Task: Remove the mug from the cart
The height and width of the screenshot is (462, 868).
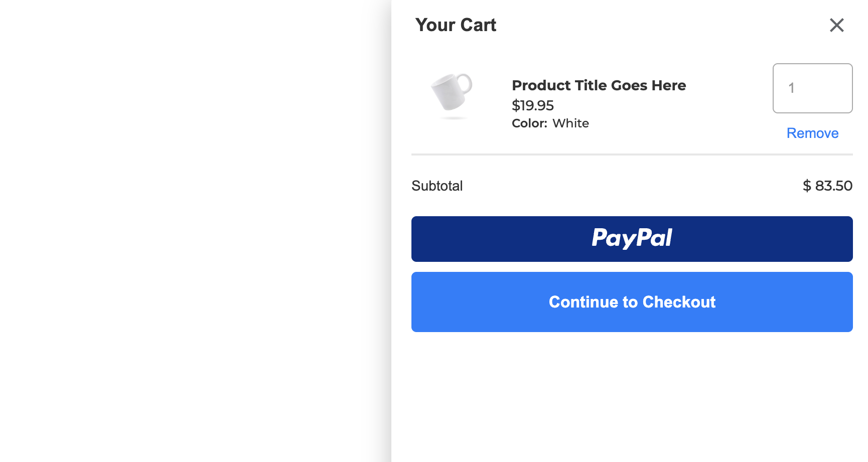Action: coord(812,133)
